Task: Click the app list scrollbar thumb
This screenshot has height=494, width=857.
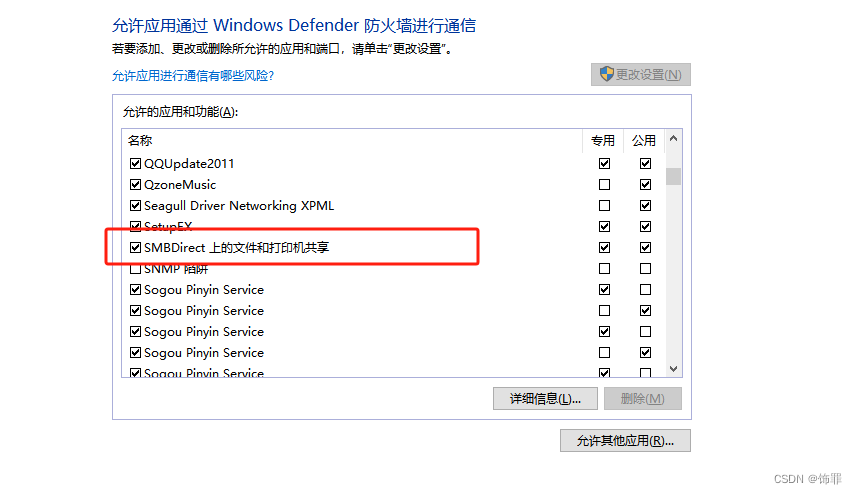Action: pos(673,177)
